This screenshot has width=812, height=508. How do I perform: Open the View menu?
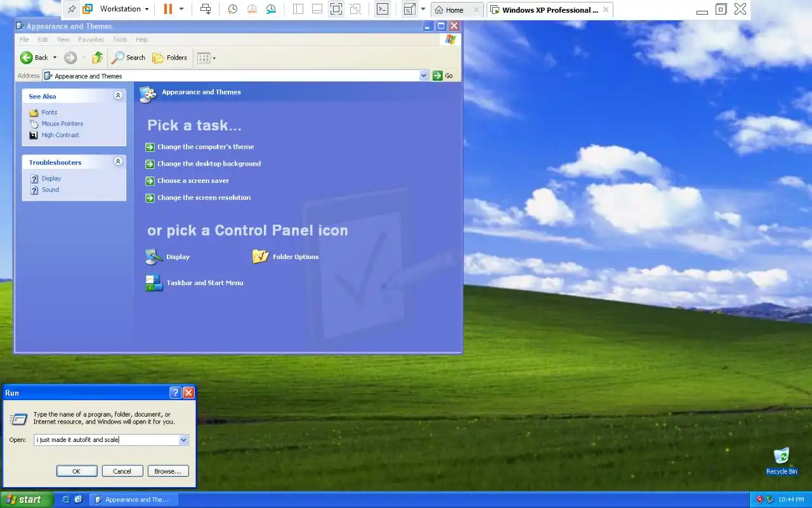pos(63,39)
